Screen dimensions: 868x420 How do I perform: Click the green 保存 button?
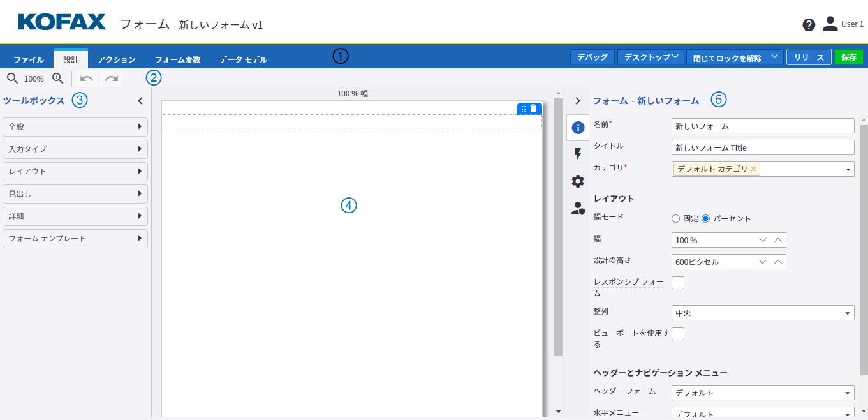(848, 56)
